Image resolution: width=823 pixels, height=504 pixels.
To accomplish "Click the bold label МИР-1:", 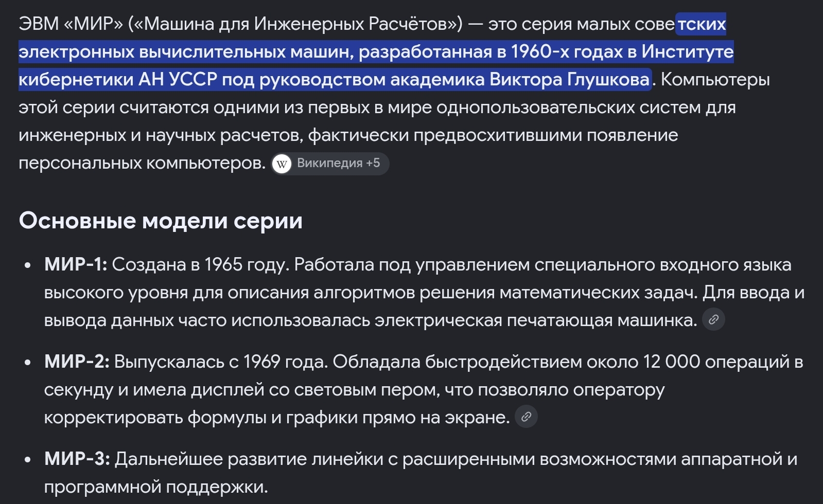I will (x=76, y=264).
